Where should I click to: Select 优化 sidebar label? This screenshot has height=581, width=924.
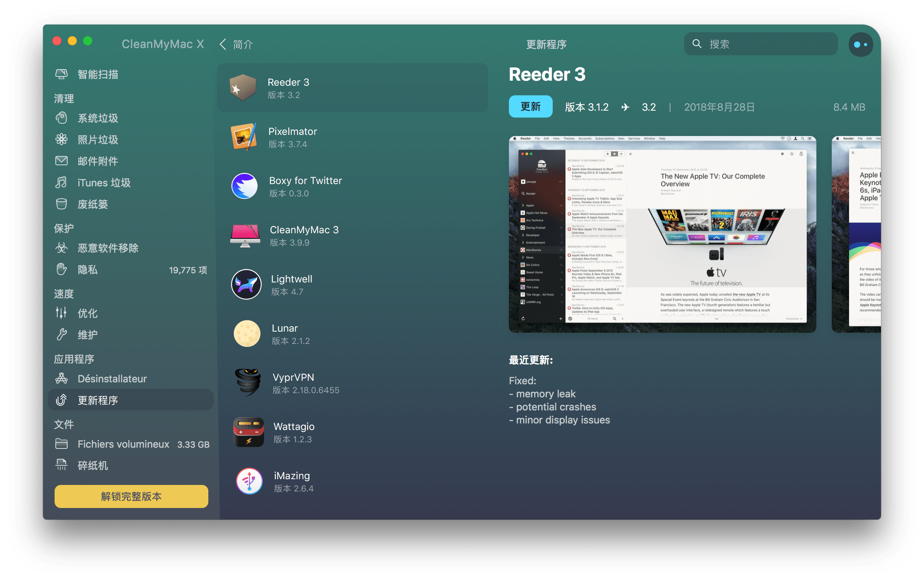coord(88,313)
